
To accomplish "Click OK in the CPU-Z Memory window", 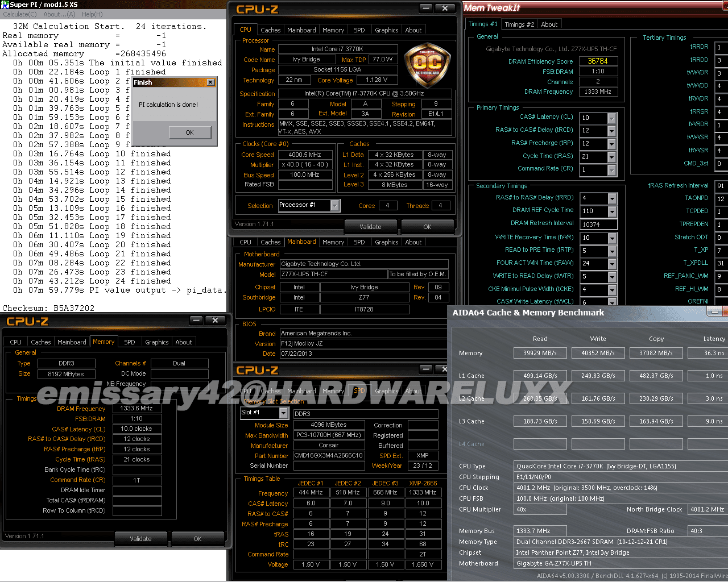I will (x=197, y=539).
